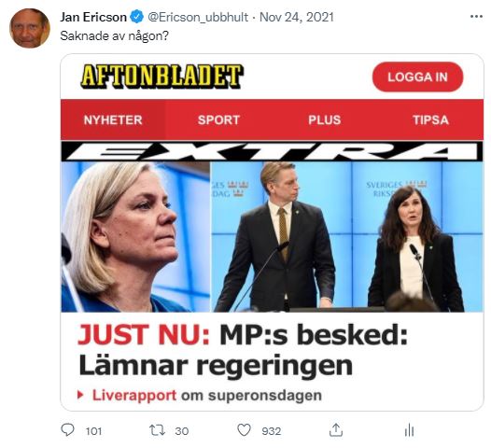The height and width of the screenshot is (448, 491).
Task: Open Jan Ericson's profile avatar
Action: (x=30, y=28)
